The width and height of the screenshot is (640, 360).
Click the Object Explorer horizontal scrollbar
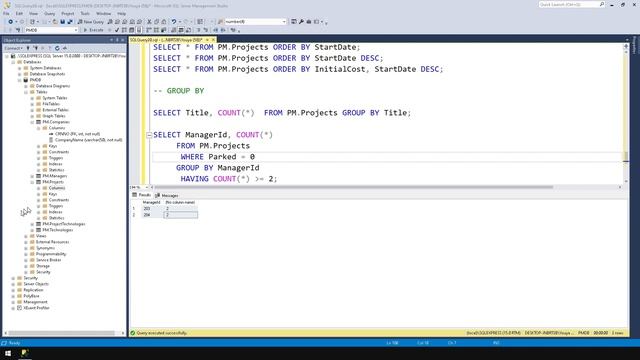click(61, 333)
